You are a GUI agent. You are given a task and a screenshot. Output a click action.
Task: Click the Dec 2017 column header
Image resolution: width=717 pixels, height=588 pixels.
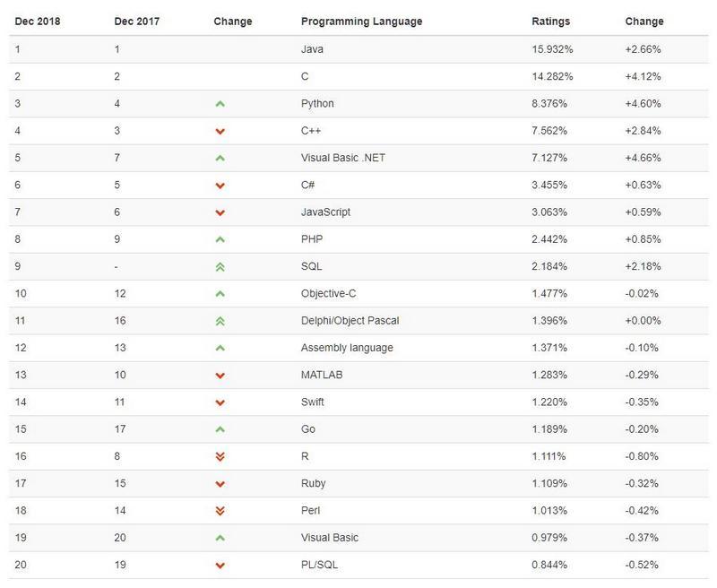pyautogui.click(x=137, y=22)
